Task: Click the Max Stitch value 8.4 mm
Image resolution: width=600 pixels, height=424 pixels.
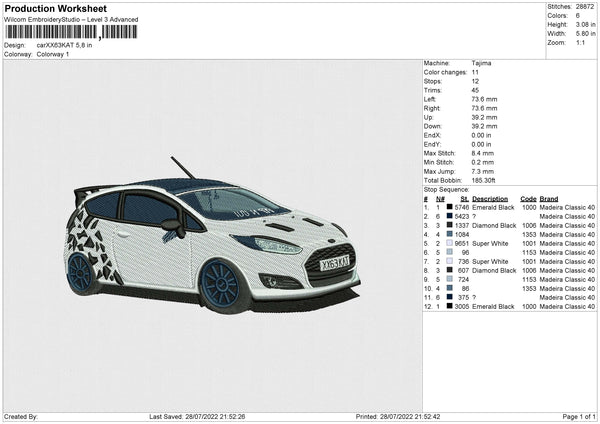Action: click(483, 153)
